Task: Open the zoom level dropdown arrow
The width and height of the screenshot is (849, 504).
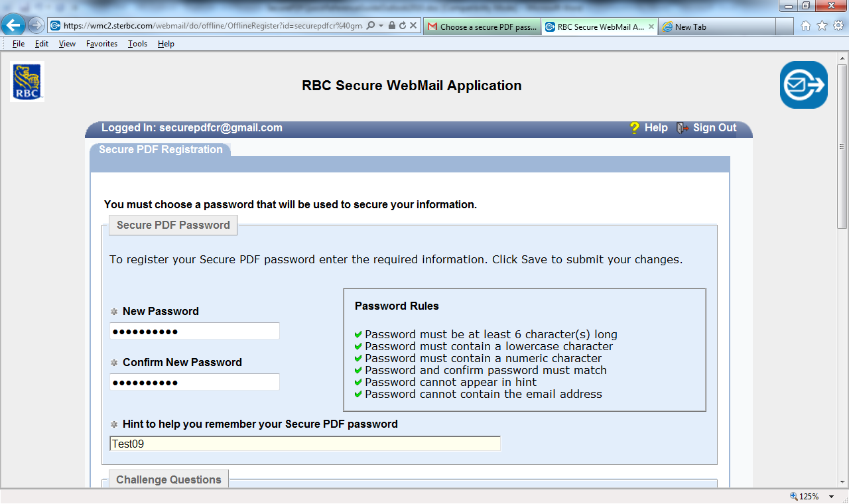Action: [832, 496]
